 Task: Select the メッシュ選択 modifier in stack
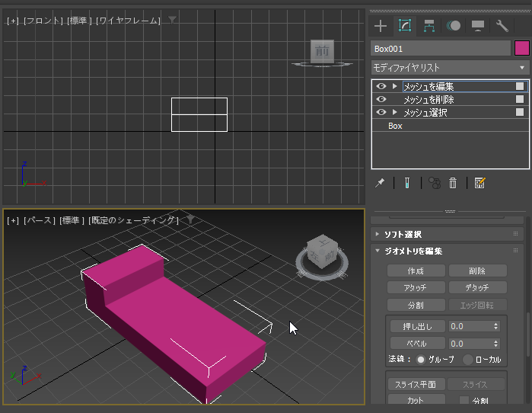pyautogui.click(x=425, y=113)
